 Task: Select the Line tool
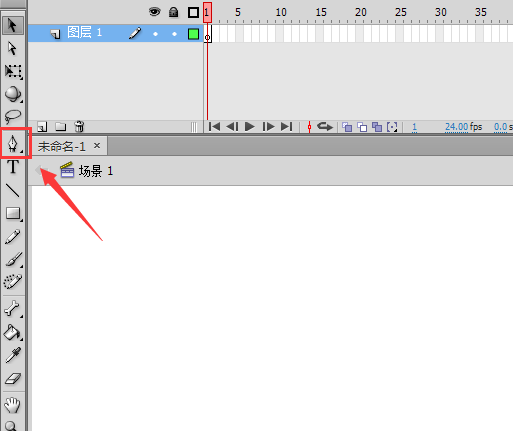click(13, 190)
